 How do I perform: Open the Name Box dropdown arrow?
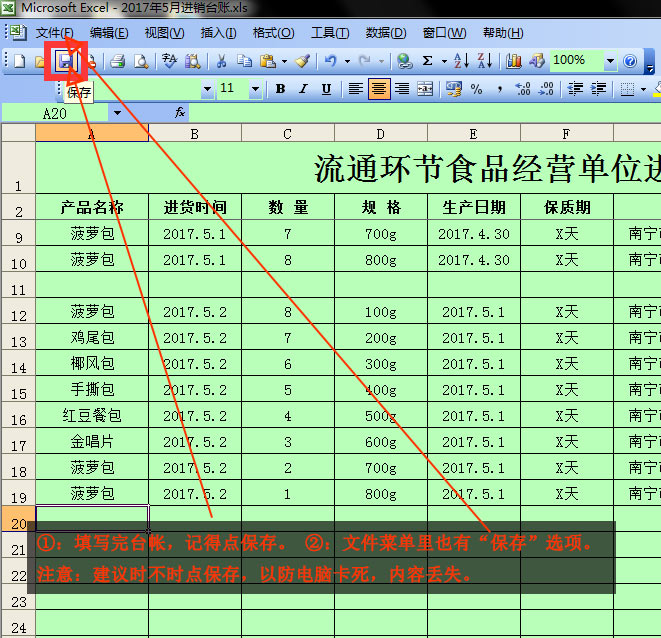(x=117, y=113)
